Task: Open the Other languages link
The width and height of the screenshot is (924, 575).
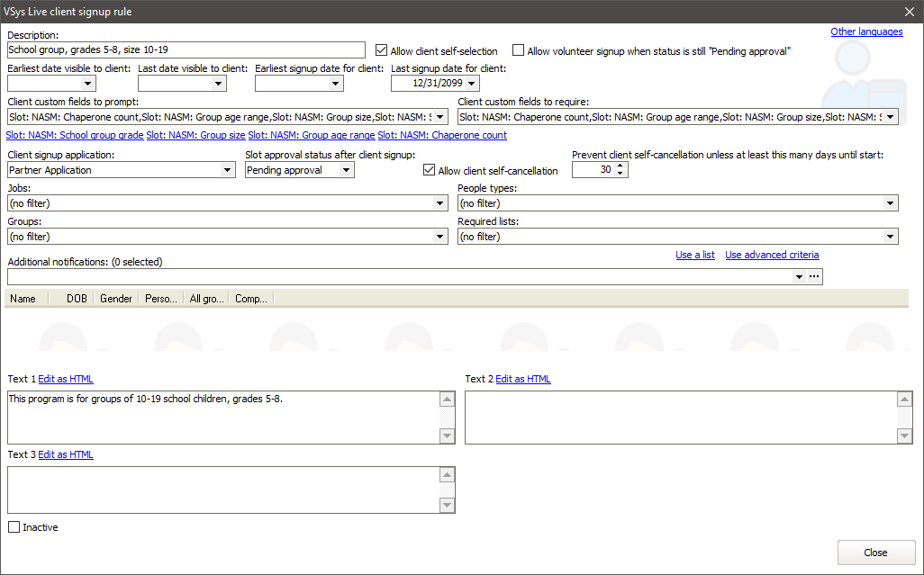Action: click(x=866, y=32)
